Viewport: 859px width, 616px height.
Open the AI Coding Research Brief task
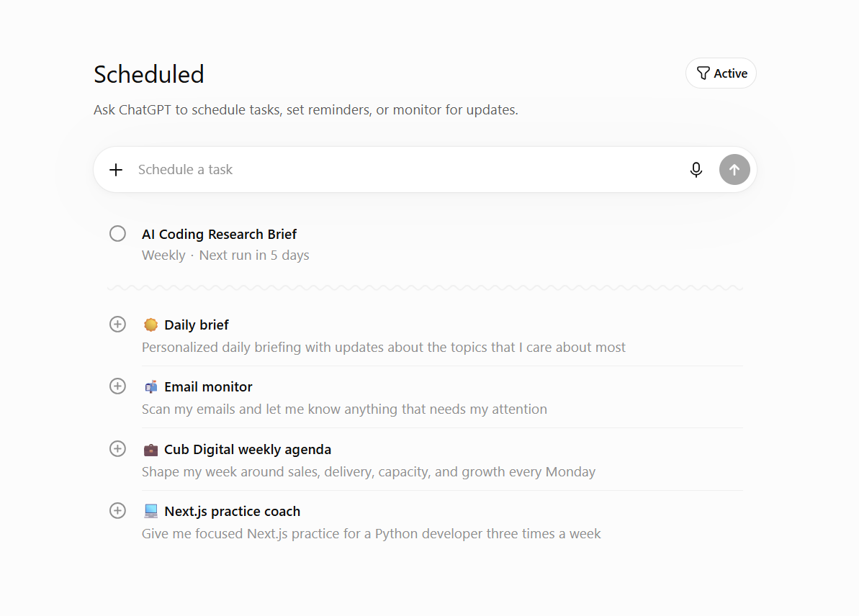219,235
